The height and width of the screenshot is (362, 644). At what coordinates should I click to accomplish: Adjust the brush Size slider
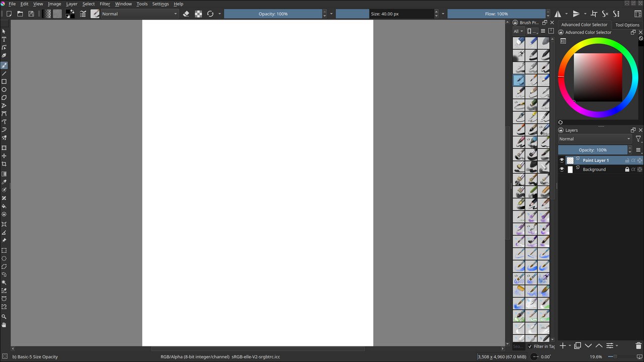coord(384,14)
